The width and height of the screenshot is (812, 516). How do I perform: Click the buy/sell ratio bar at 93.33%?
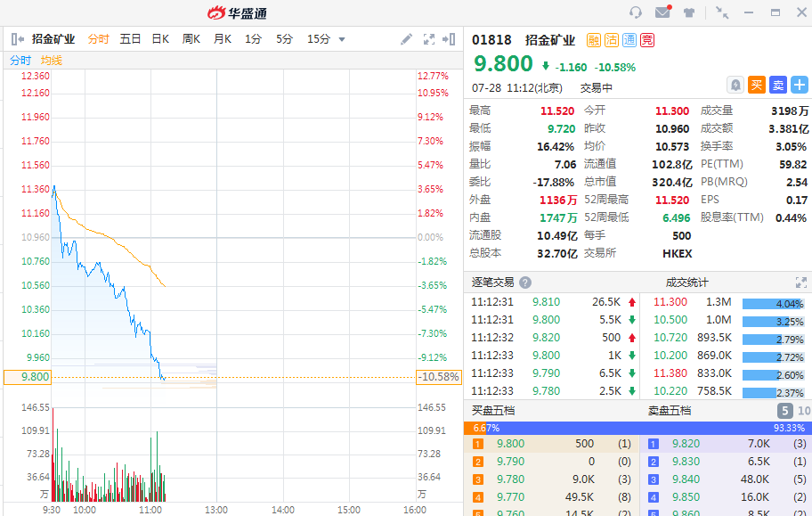[649, 428]
